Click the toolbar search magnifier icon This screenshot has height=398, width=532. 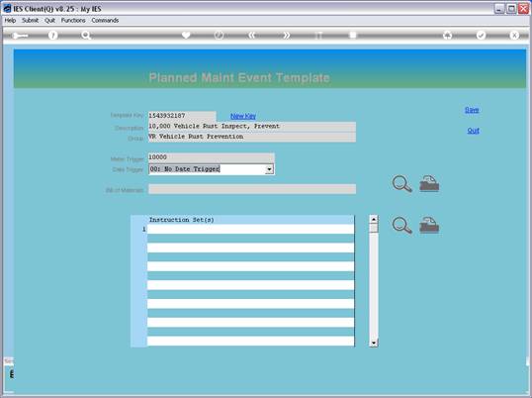pos(86,36)
